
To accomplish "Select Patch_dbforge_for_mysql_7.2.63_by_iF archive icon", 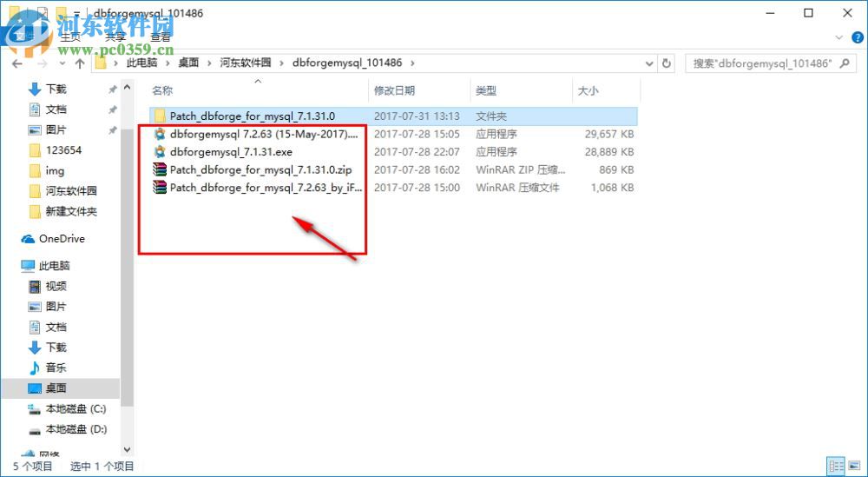I will point(160,188).
